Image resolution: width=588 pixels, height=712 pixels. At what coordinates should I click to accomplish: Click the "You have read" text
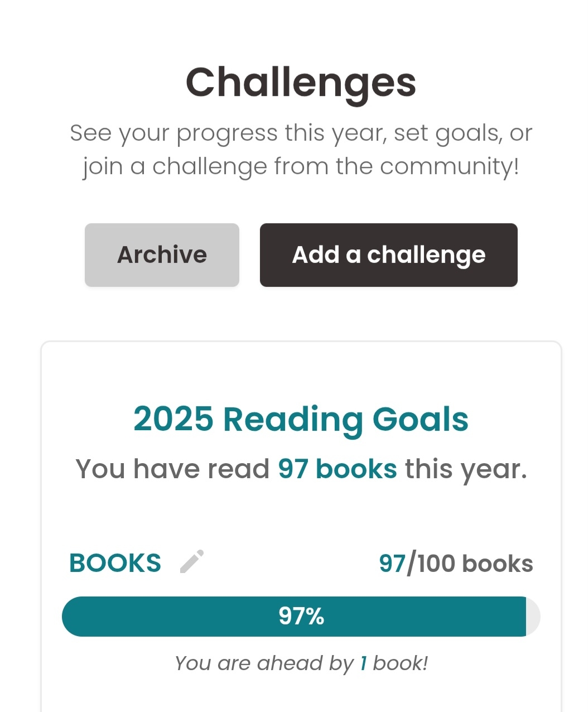[172, 469]
